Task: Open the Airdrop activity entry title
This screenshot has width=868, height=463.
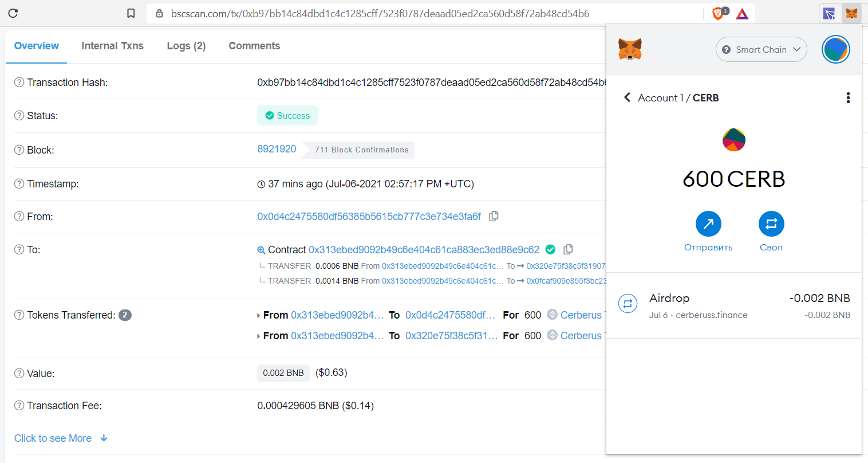Action: coord(669,298)
